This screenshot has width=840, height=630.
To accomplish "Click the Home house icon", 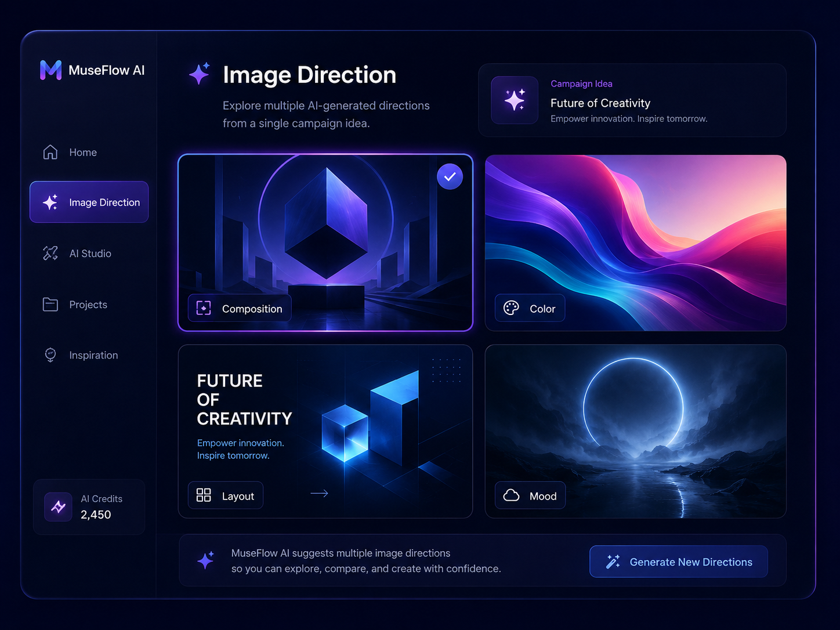I will click(50, 152).
